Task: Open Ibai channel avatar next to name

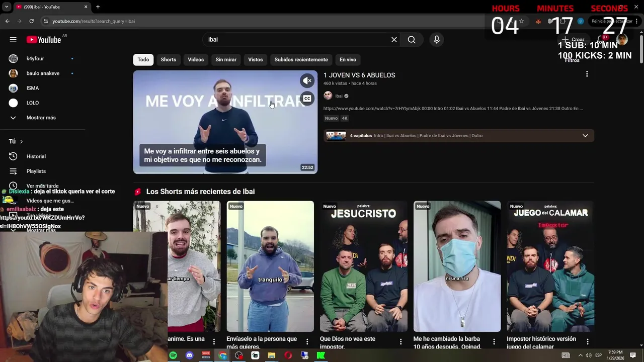Action: coord(328,96)
